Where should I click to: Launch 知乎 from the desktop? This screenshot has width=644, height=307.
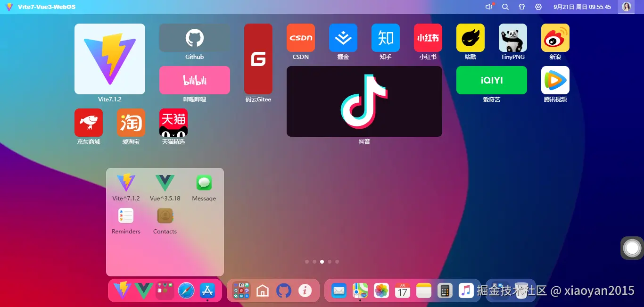[x=385, y=38]
